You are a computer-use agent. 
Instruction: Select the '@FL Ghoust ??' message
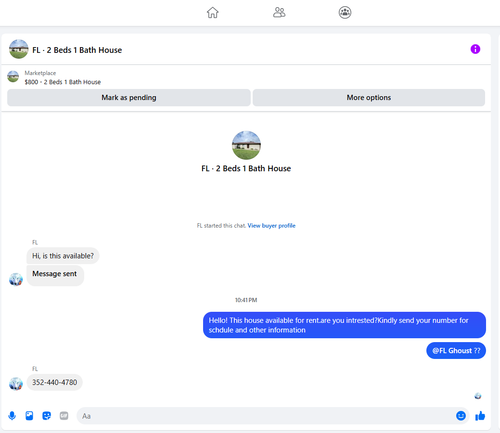click(456, 351)
